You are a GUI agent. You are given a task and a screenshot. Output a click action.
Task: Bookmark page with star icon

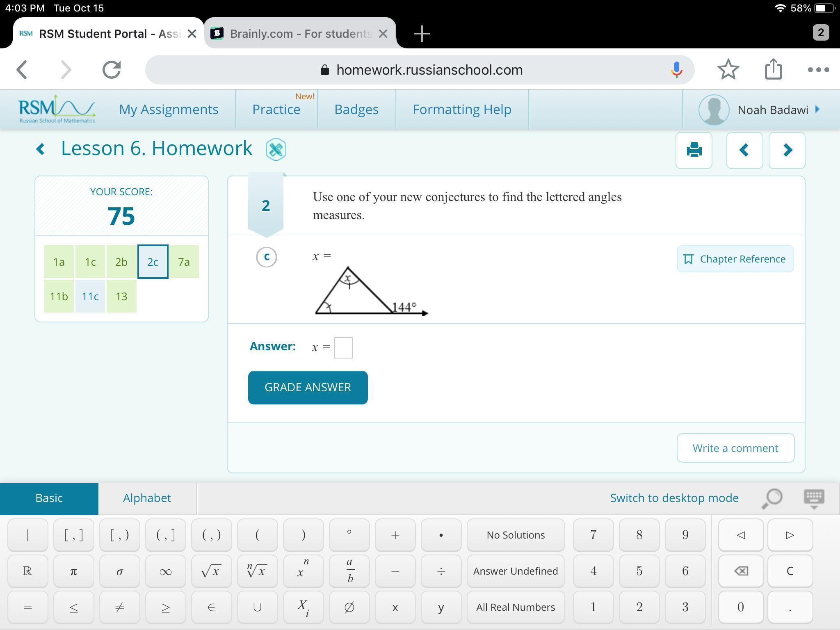pyautogui.click(x=728, y=70)
